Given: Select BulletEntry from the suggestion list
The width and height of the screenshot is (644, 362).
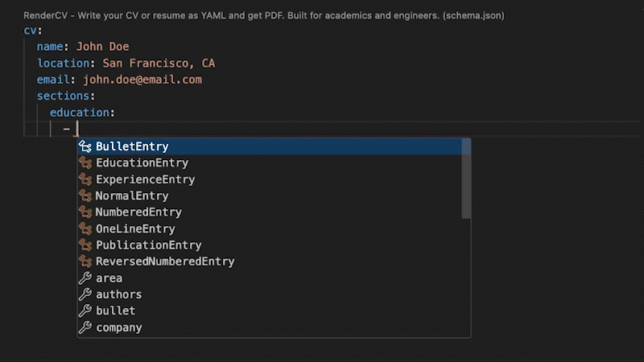Looking at the screenshot, I should [132, 146].
